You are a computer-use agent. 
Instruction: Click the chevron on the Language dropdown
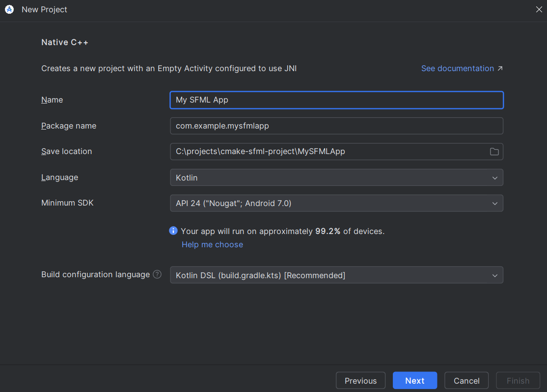point(495,178)
